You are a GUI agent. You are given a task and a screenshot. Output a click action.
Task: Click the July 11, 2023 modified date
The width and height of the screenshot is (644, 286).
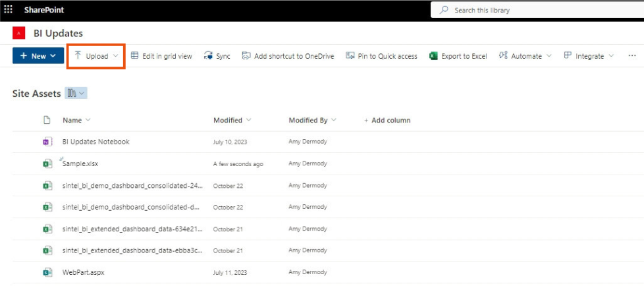230,272
